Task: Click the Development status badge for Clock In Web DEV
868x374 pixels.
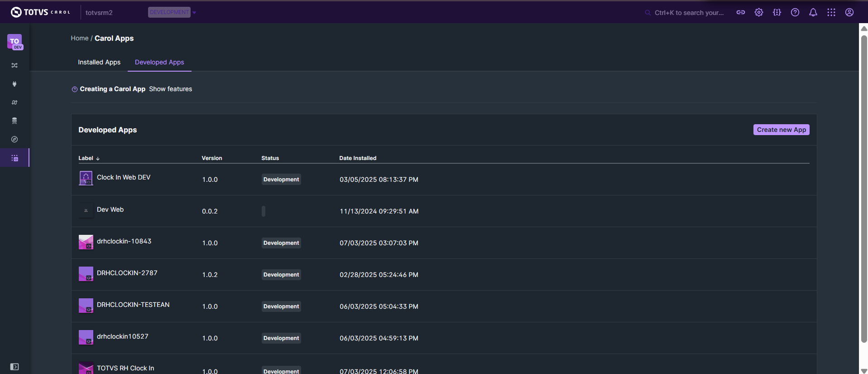Action: pos(281,180)
